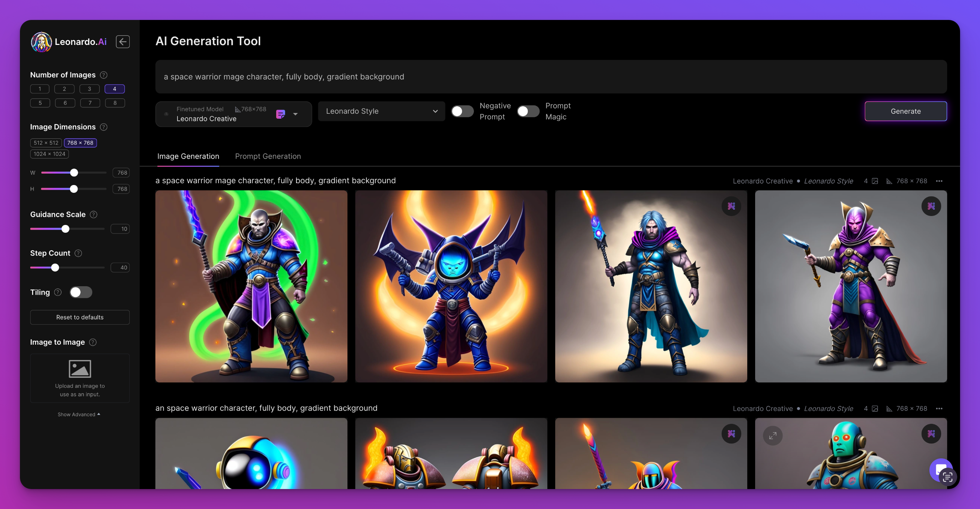Click the width value field showing 768

pos(121,173)
